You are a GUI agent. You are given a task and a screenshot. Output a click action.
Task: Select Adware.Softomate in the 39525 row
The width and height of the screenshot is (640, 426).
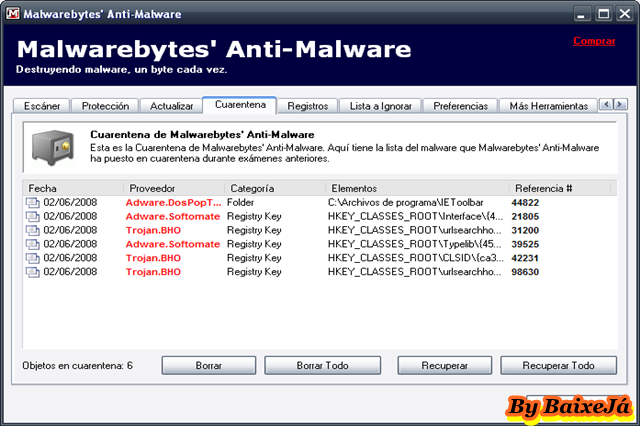click(x=173, y=244)
